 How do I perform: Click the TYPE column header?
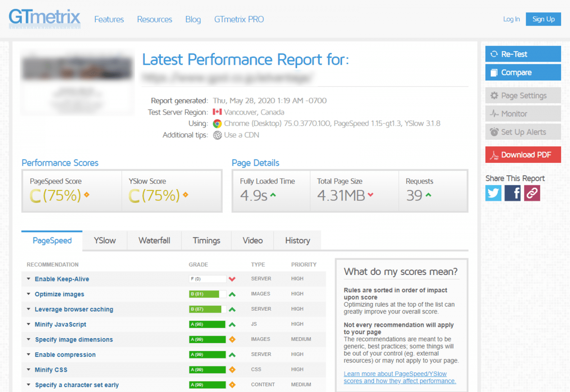tap(258, 264)
